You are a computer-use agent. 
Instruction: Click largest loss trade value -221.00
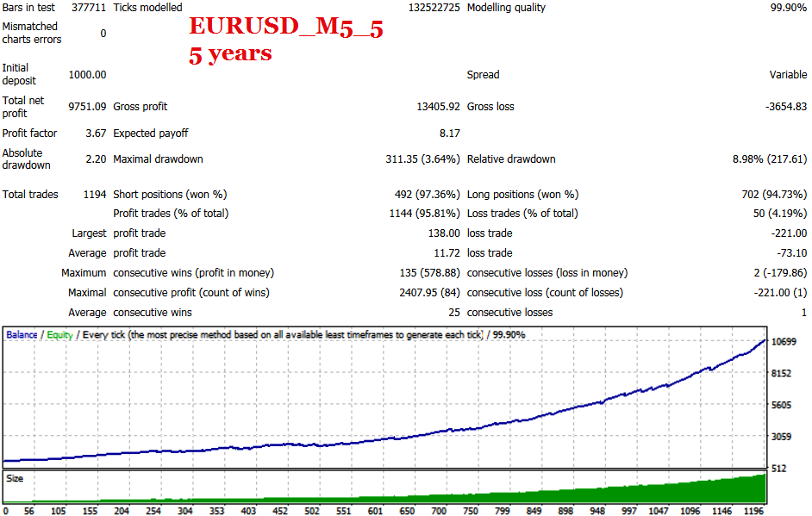point(789,233)
